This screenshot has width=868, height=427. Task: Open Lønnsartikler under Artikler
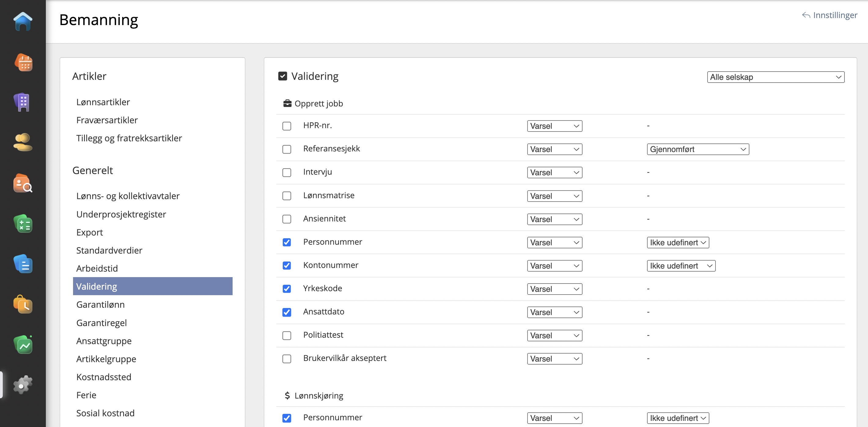103,102
